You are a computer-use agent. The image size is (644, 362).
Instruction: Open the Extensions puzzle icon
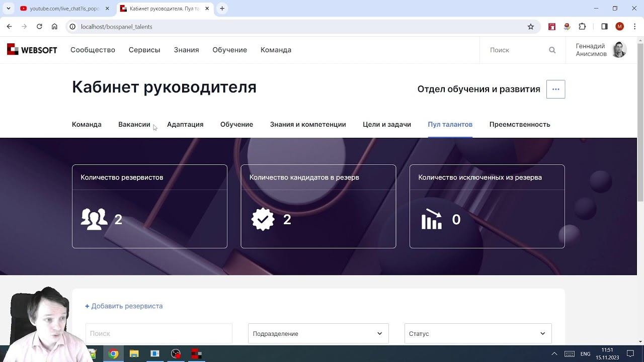583,27
